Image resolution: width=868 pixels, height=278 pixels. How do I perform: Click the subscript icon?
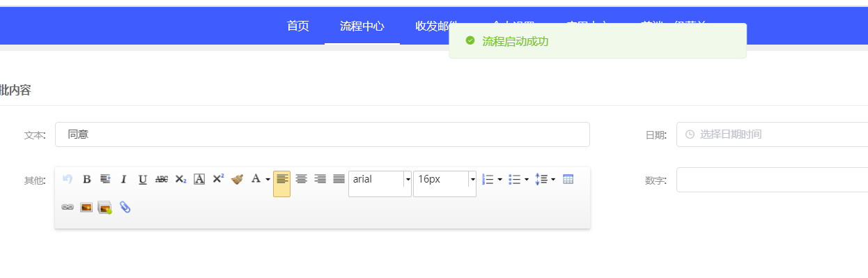pos(180,179)
